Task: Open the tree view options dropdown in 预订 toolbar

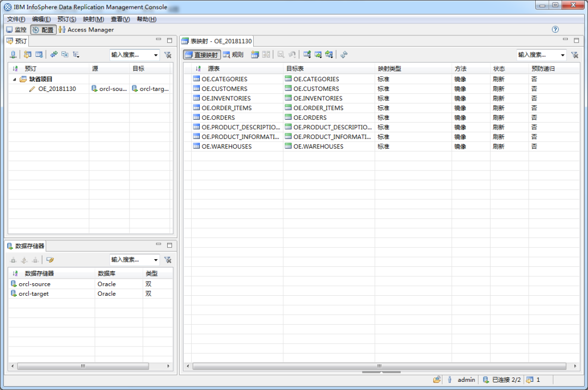Action: pyautogui.click(x=76, y=55)
